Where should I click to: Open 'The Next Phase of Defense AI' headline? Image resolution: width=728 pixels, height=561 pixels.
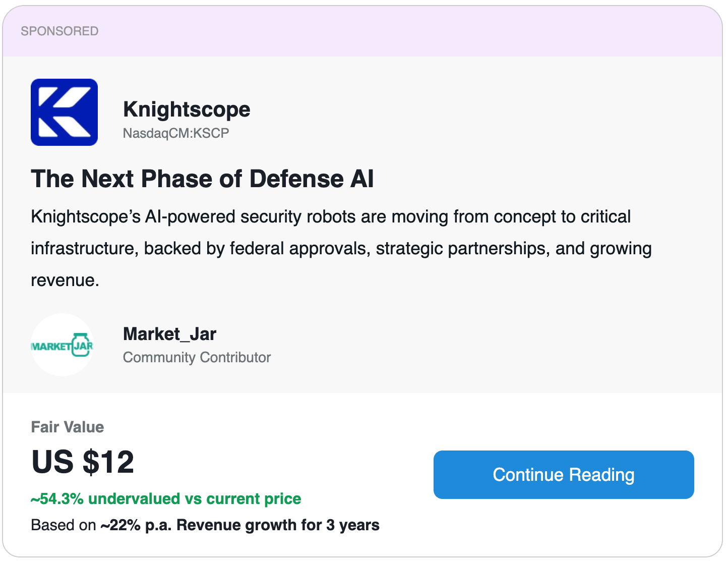[202, 179]
